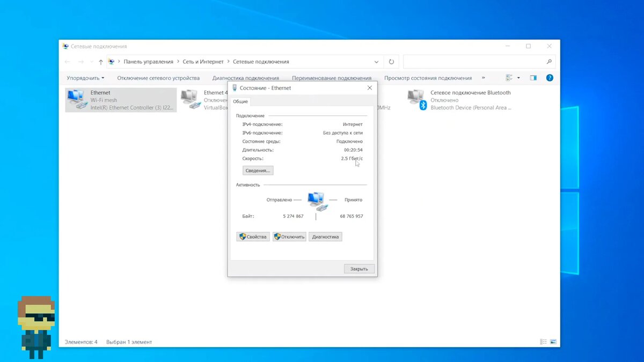Click the Отключить disable button
The image size is (644, 362).
(289, 237)
